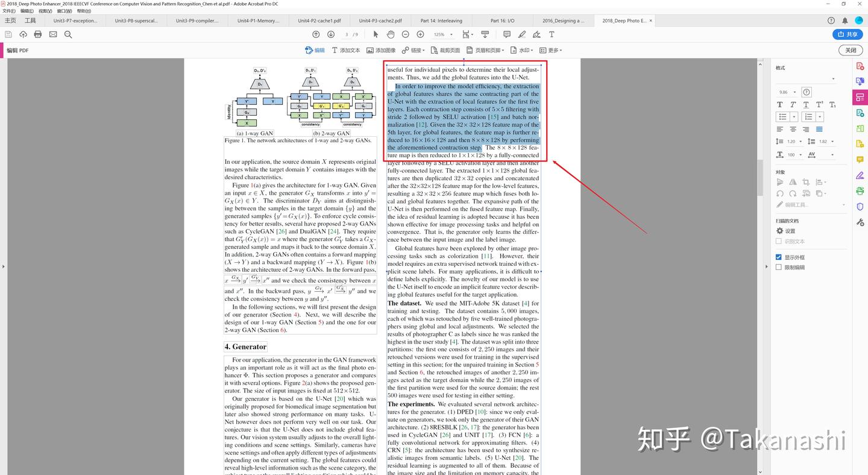Toggle the 显示外框 checkbox off
Image resolution: width=868 pixels, height=475 pixels.
(x=779, y=257)
